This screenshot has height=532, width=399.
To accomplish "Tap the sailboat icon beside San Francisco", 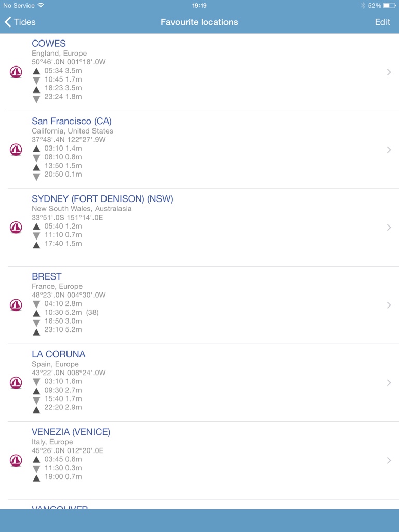I will tap(16, 150).
